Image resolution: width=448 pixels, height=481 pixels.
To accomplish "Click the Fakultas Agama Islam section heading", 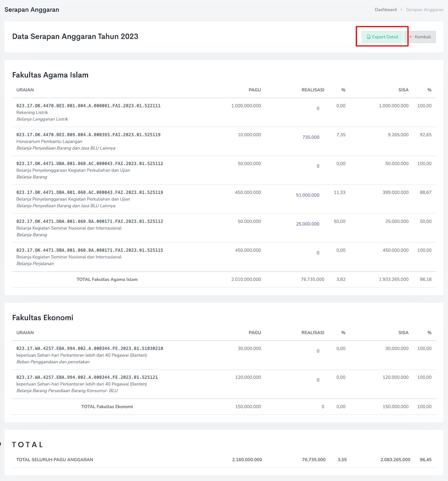I will pos(50,75).
